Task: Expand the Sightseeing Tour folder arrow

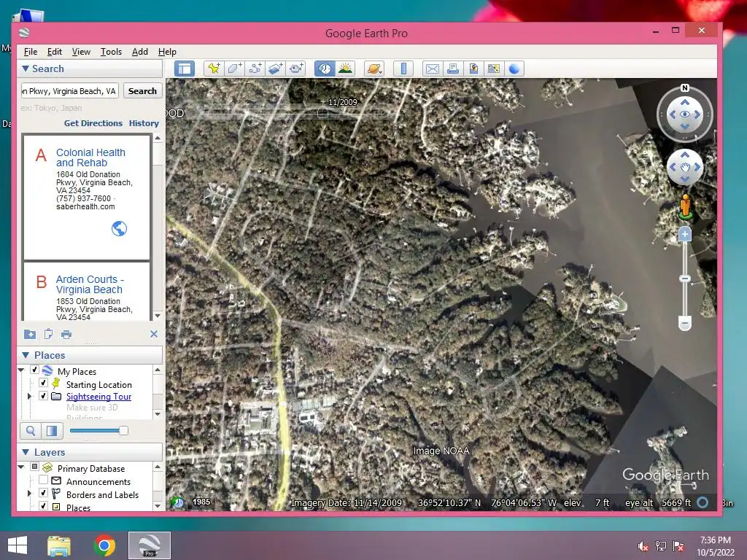Action: click(29, 396)
